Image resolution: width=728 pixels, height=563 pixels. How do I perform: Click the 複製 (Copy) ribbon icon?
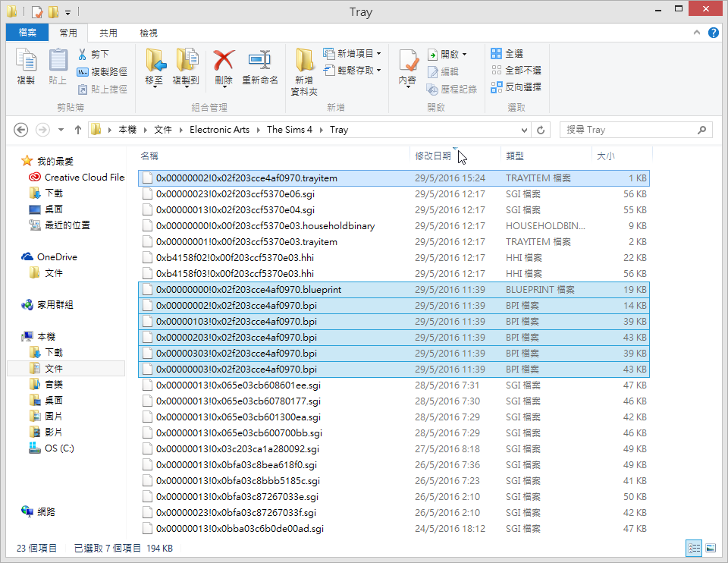coord(26,67)
